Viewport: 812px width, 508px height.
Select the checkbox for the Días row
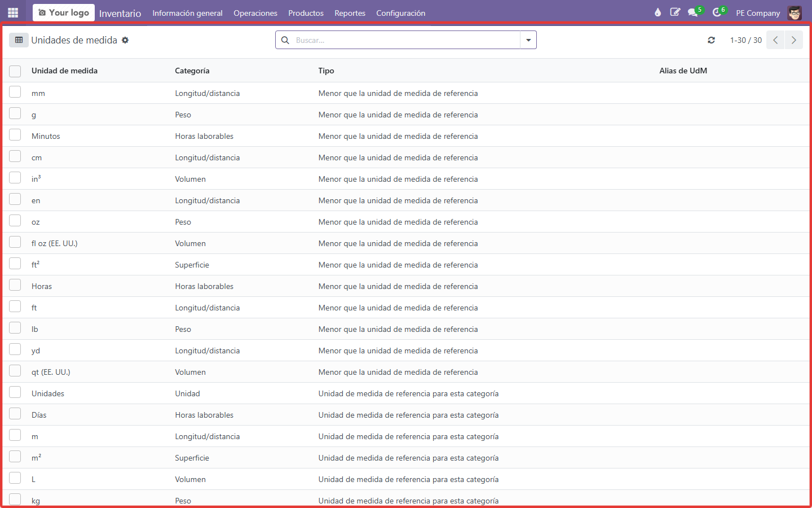pos(15,414)
